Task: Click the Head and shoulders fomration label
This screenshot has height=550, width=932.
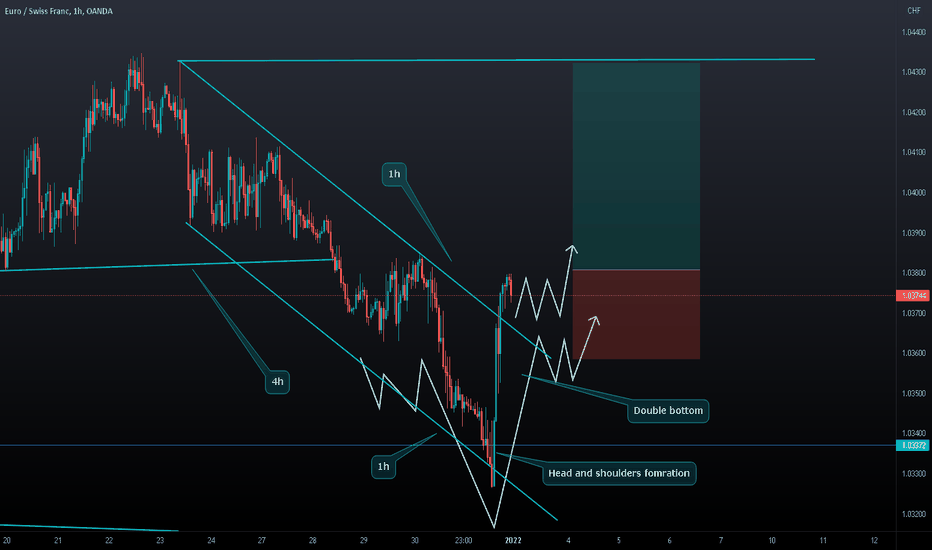Action: click(x=619, y=474)
